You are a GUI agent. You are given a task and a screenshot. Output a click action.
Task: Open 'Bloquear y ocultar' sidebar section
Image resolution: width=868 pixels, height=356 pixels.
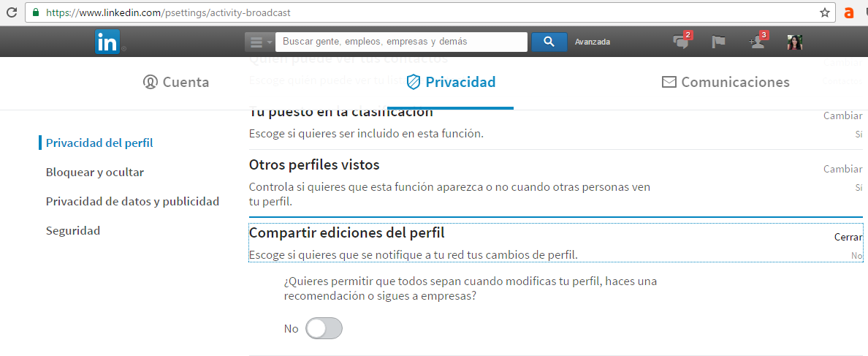[x=95, y=173]
